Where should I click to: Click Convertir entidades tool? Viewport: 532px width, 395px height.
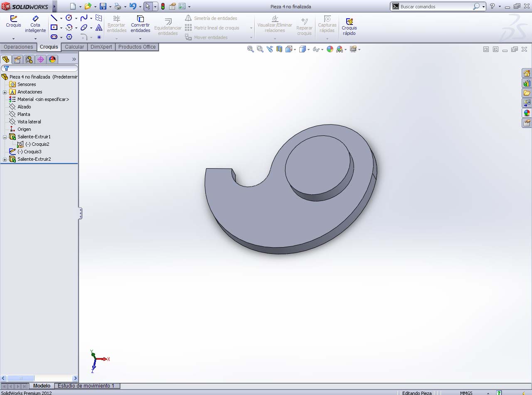[x=140, y=24]
